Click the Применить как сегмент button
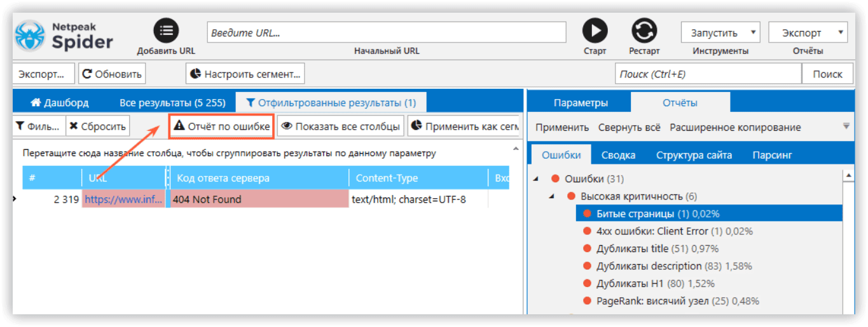This screenshot has height=327, width=868. tap(464, 126)
